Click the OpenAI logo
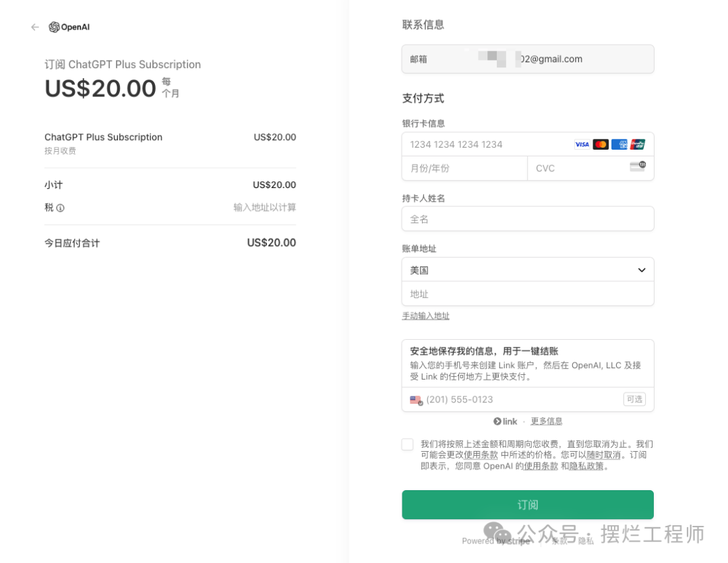Viewport: 728px width, 563px height. pos(69,27)
